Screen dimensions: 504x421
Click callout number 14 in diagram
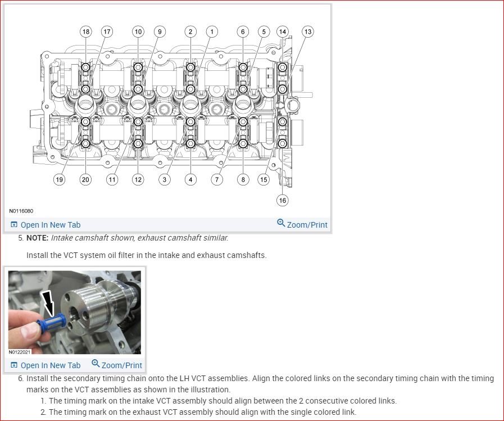pyautogui.click(x=283, y=31)
